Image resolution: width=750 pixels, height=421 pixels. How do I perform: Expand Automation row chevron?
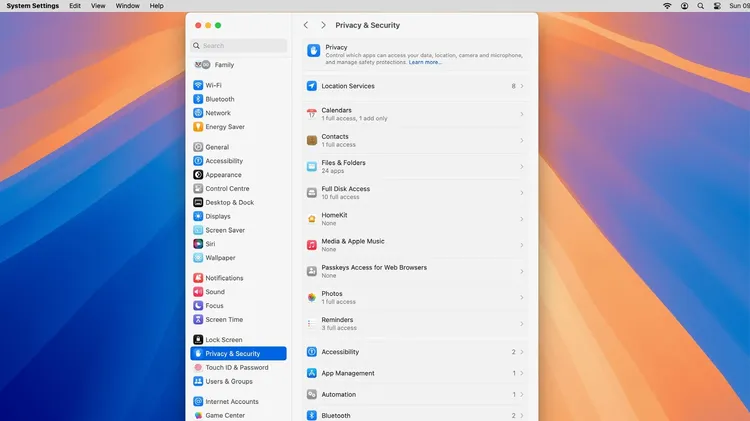(522, 394)
